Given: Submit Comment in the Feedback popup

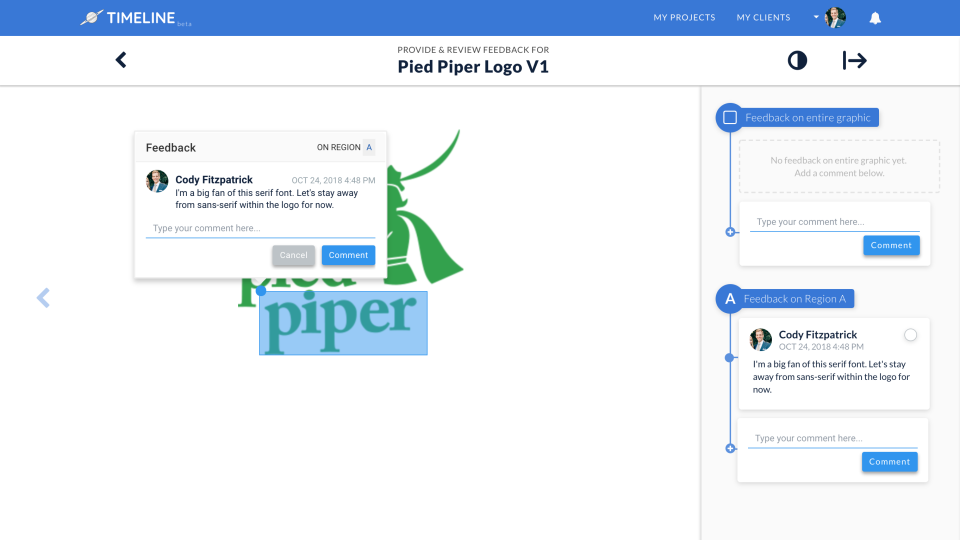Looking at the screenshot, I should point(348,255).
